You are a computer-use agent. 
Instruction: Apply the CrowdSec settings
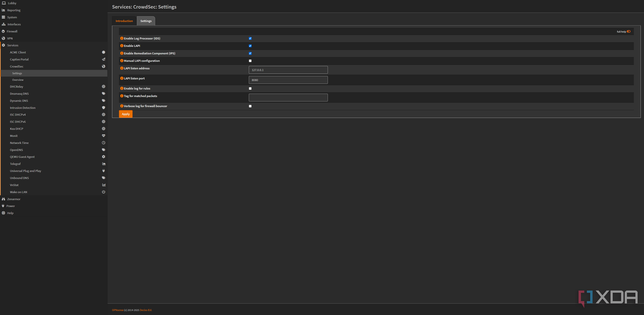(x=126, y=114)
